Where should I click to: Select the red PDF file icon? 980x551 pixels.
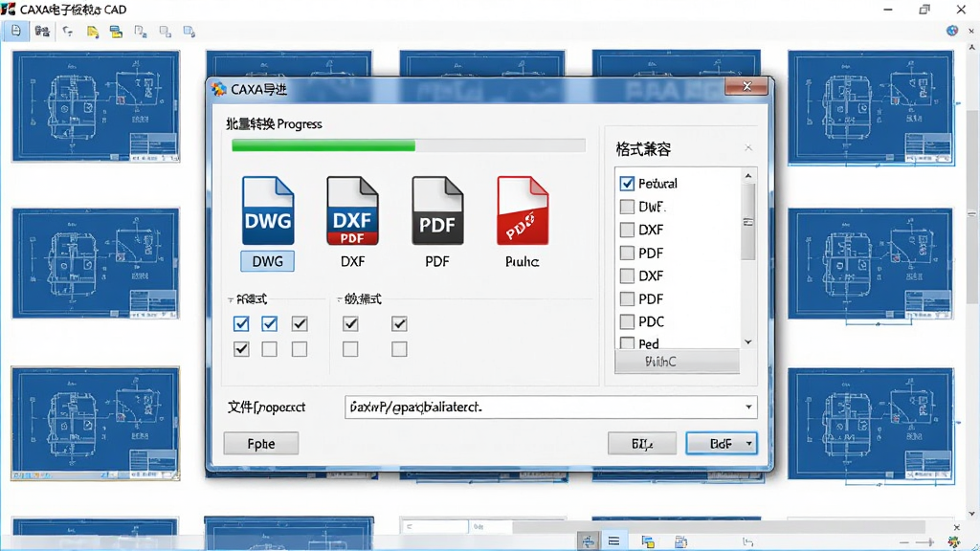click(523, 210)
